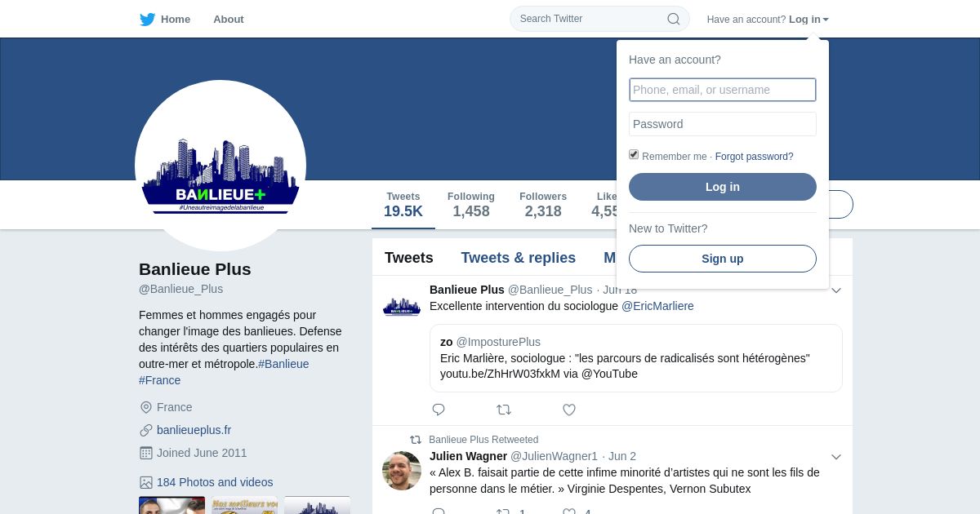Open the Jun 2 tweet timestamp

(x=622, y=456)
